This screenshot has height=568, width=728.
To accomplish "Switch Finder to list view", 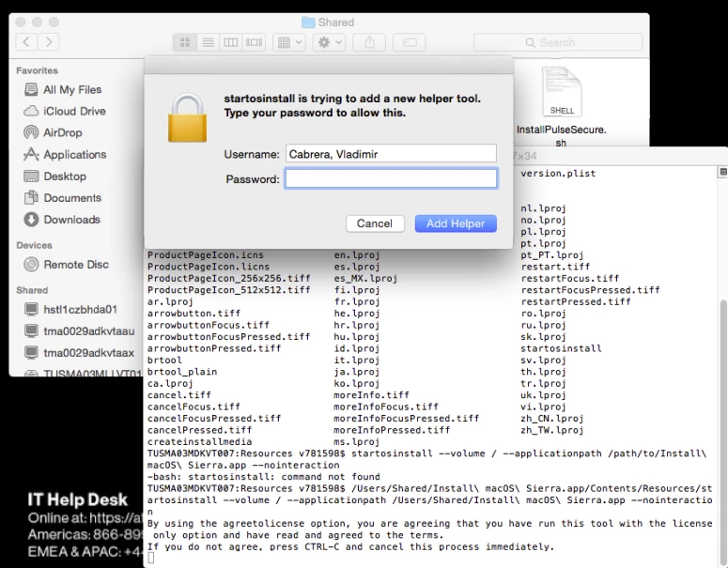I will (208, 42).
